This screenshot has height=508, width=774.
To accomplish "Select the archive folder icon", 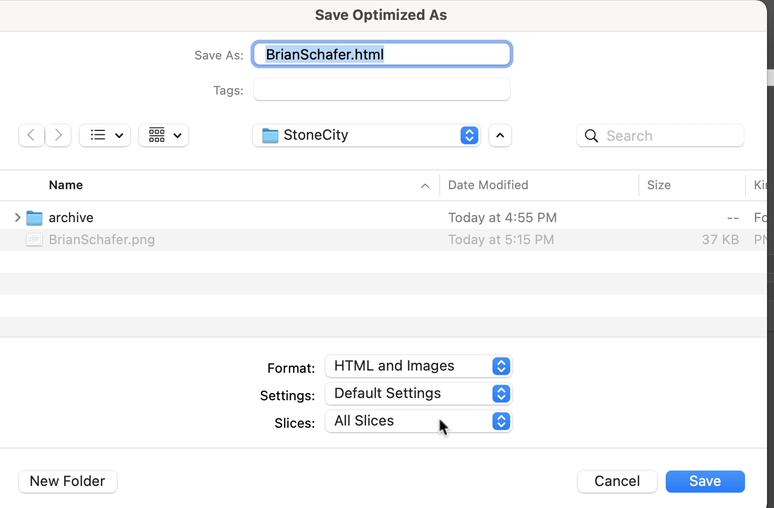I will point(34,217).
